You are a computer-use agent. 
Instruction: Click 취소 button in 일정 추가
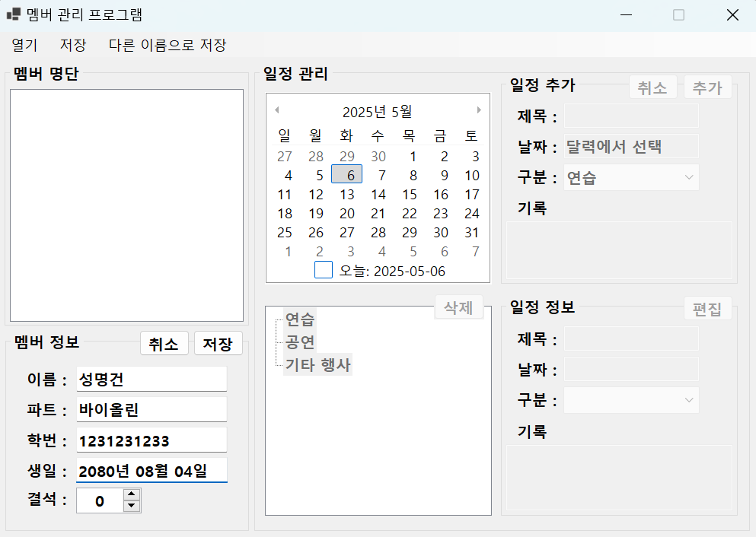[x=652, y=87]
